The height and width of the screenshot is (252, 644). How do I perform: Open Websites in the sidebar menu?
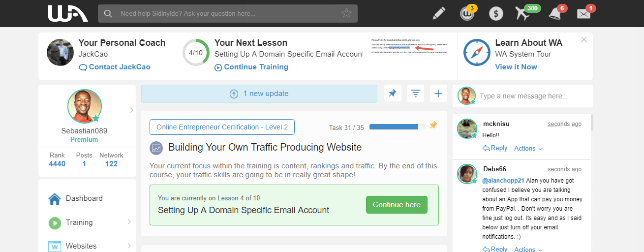(x=81, y=246)
